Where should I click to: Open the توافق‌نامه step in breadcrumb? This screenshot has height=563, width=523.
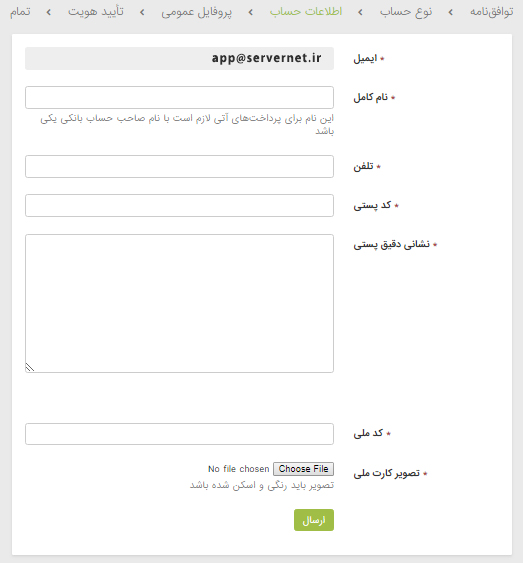(492, 12)
